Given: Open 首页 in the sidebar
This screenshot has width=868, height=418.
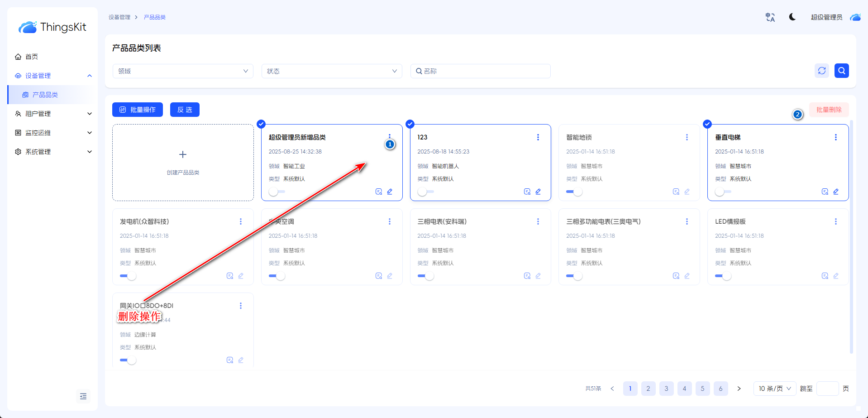Looking at the screenshot, I should tap(32, 57).
